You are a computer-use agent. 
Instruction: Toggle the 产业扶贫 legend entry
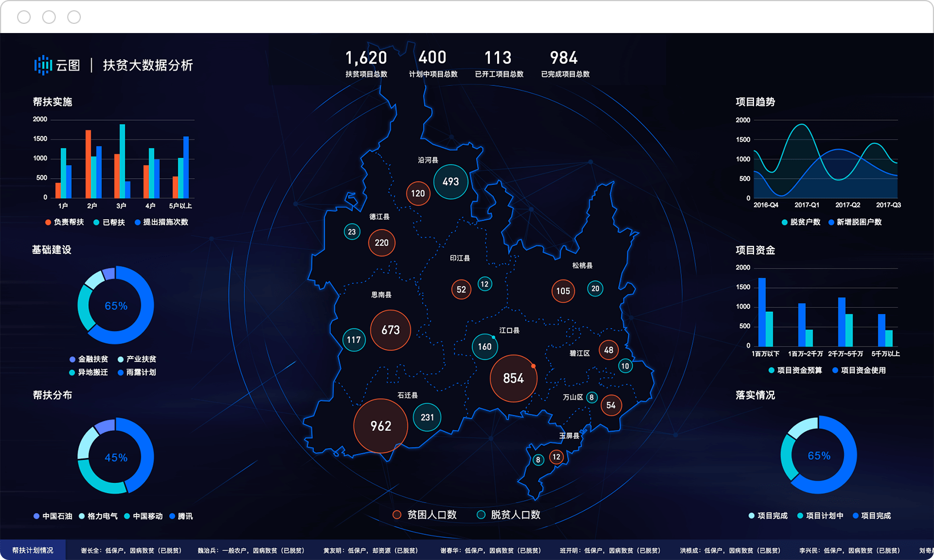pos(137,359)
